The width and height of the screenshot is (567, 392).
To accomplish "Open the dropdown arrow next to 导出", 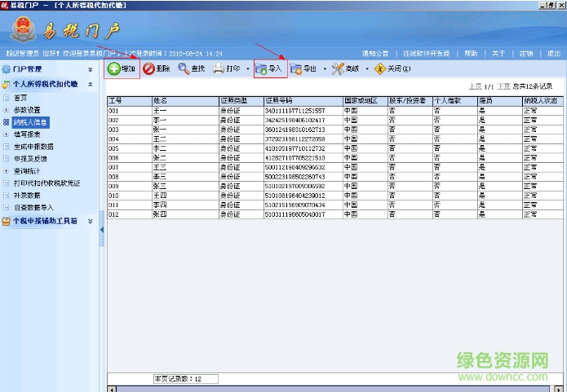I will pyautogui.click(x=325, y=69).
